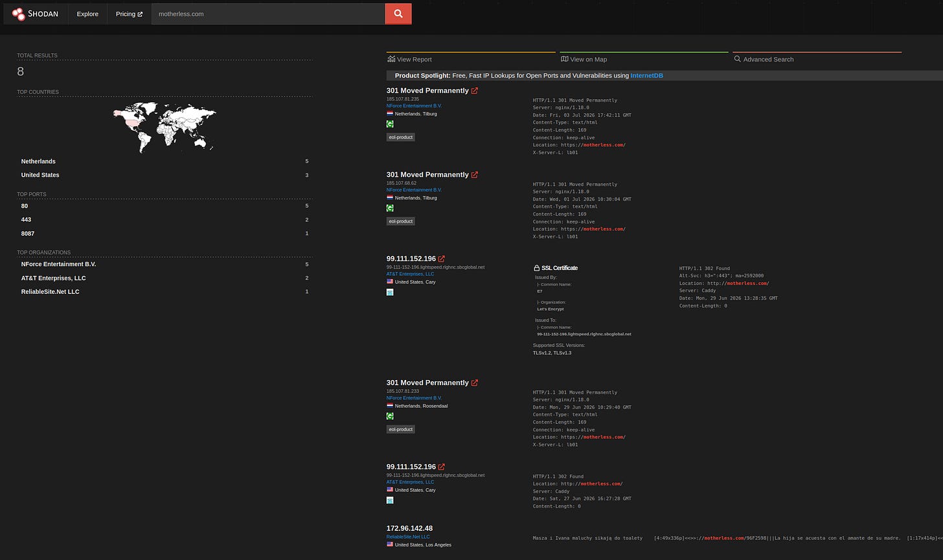Click blue technology icon under first 99.111.152.196 result
The height and width of the screenshot is (560, 943).
click(390, 292)
